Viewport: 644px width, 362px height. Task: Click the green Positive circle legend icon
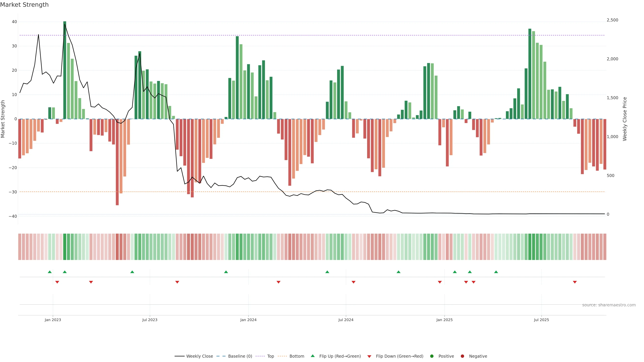pyautogui.click(x=432, y=356)
